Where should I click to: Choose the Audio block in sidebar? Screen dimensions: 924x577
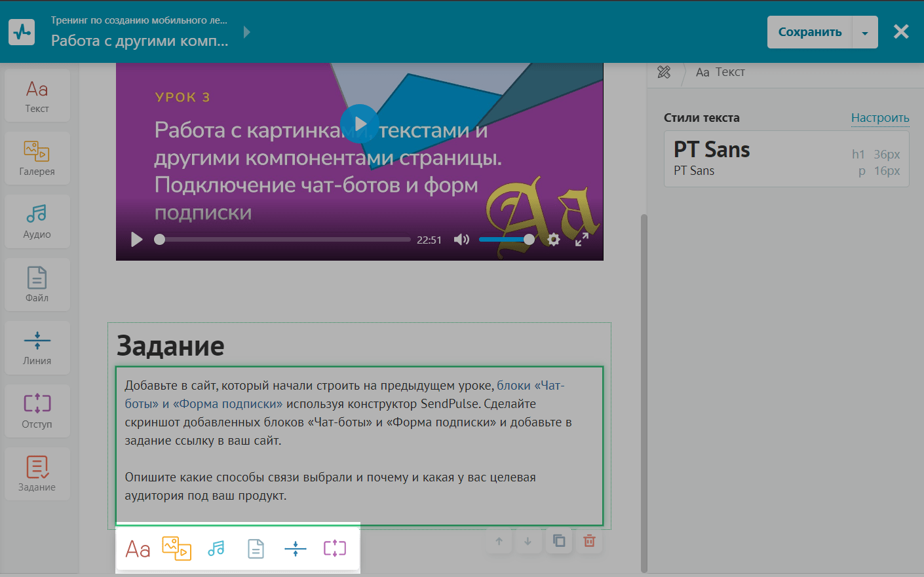point(37,221)
